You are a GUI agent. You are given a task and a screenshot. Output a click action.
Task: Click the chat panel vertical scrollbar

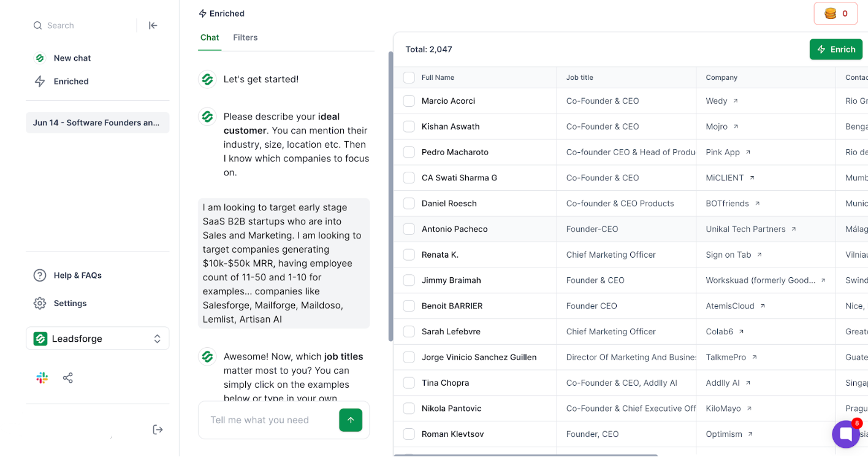click(390, 196)
